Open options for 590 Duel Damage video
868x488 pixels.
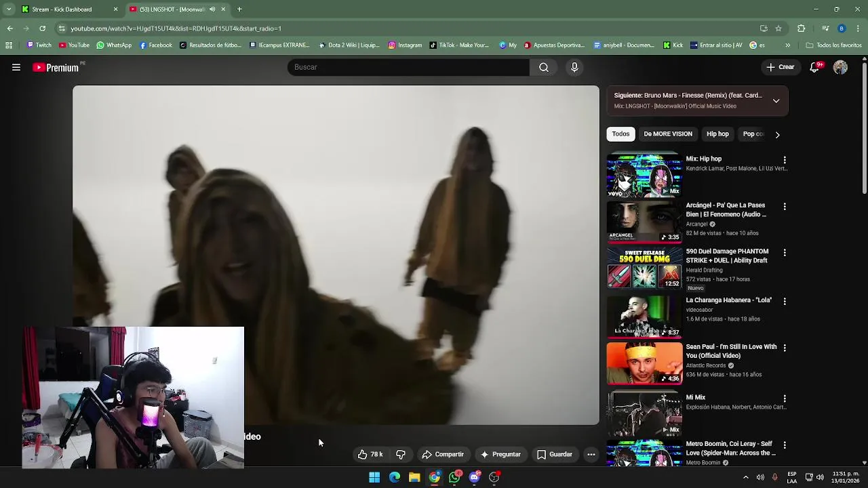[785, 252]
